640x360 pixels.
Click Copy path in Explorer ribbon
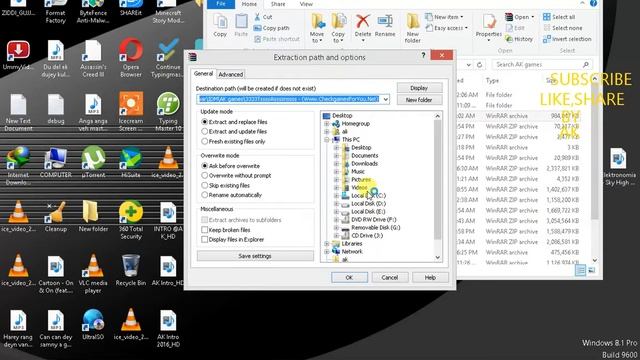coord(271,28)
